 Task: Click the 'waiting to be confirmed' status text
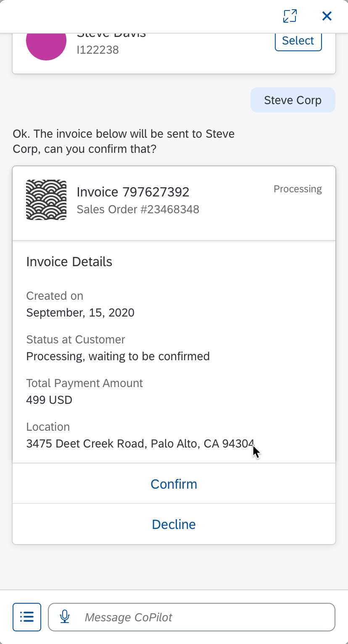pos(118,356)
